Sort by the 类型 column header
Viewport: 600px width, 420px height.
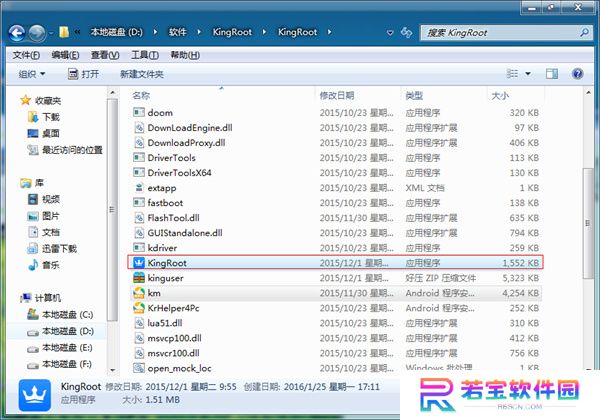click(414, 95)
